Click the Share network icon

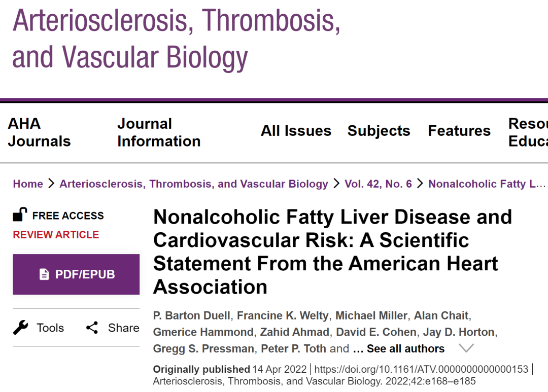[92, 328]
